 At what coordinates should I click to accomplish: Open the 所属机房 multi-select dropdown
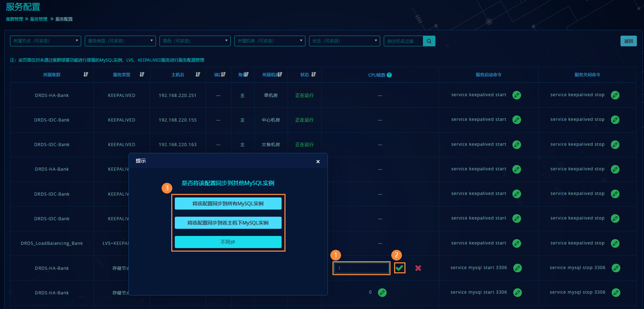click(x=270, y=41)
